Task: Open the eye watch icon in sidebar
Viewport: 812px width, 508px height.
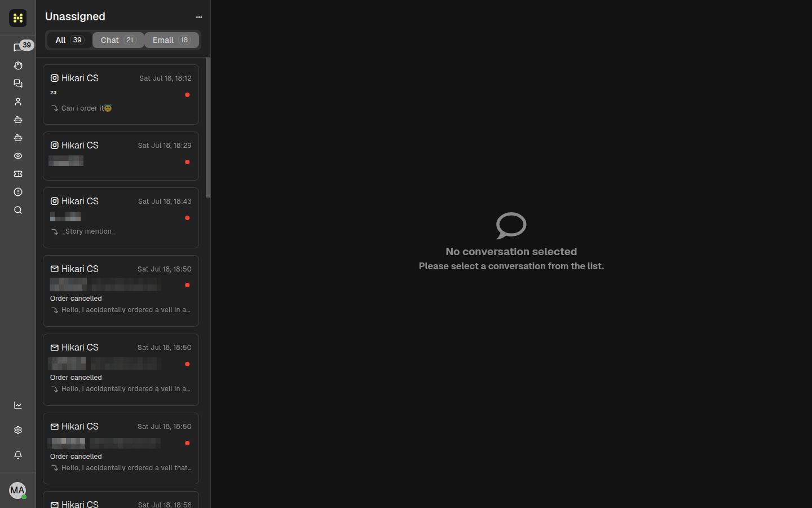Action: click(x=18, y=156)
